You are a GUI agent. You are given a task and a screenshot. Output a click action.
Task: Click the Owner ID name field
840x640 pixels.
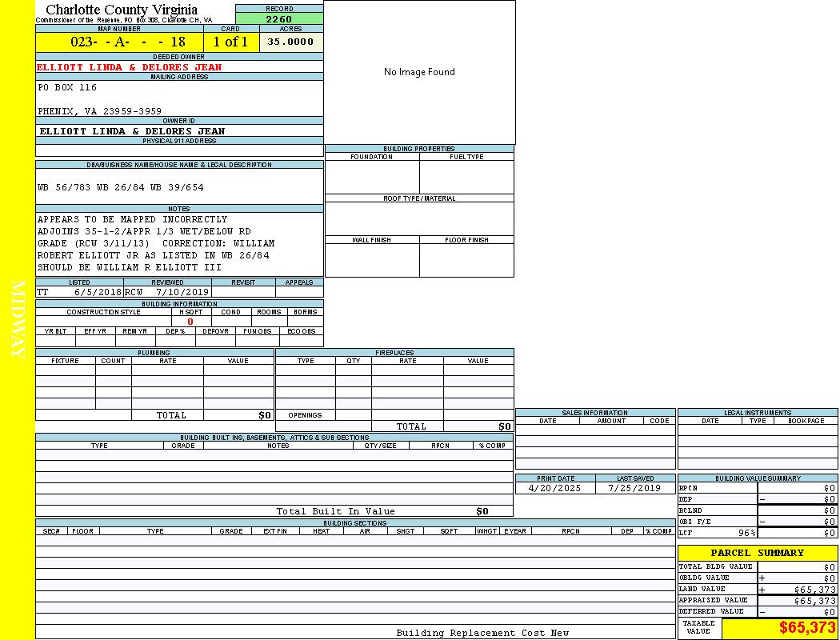[x=132, y=131]
